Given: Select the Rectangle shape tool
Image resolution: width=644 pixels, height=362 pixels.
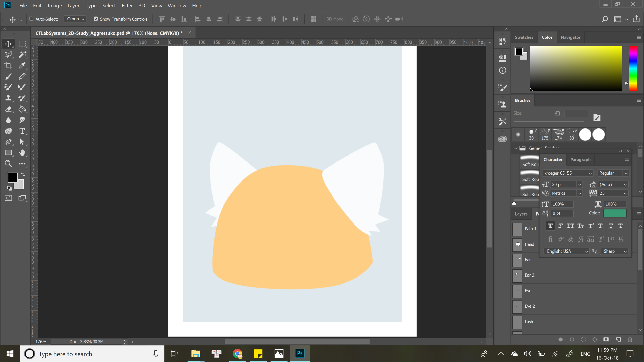Looking at the screenshot, I should click(8, 153).
